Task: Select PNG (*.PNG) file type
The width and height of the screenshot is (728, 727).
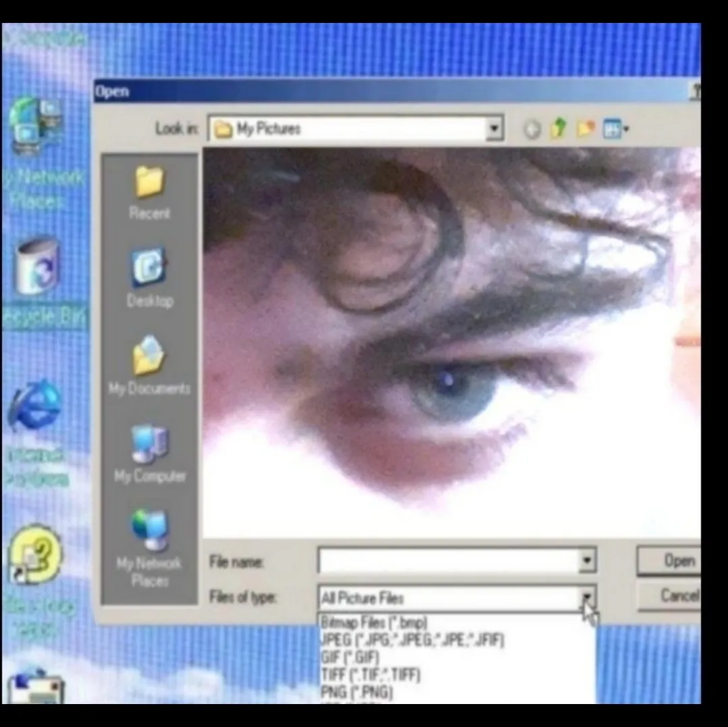Action: click(356, 692)
